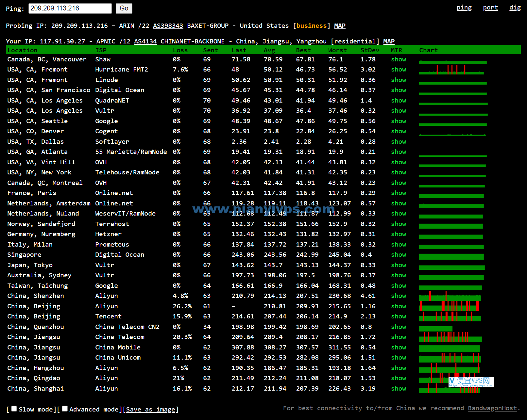The width and height of the screenshot is (527, 420).
Task: Show MTR for Sydney Vultr
Action: click(399, 275)
